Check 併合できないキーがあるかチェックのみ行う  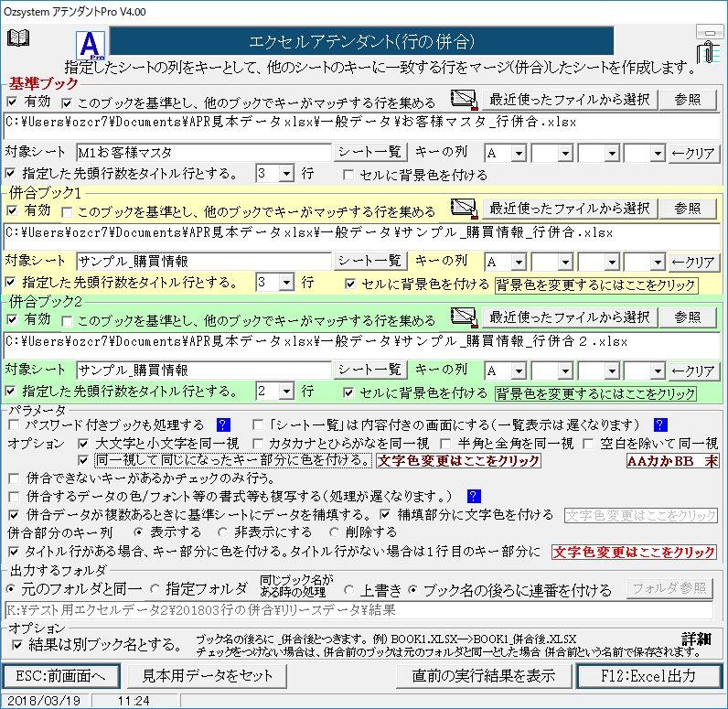(x=14, y=478)
